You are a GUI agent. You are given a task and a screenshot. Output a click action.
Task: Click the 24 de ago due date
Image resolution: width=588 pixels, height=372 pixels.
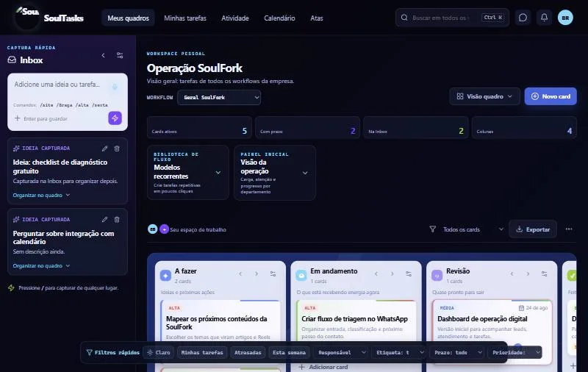(533, 308)
